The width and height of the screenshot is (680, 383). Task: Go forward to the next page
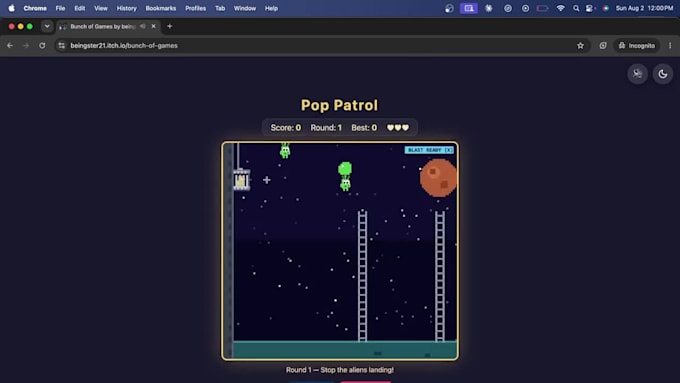pyautogui.click(x=26, y=46)
